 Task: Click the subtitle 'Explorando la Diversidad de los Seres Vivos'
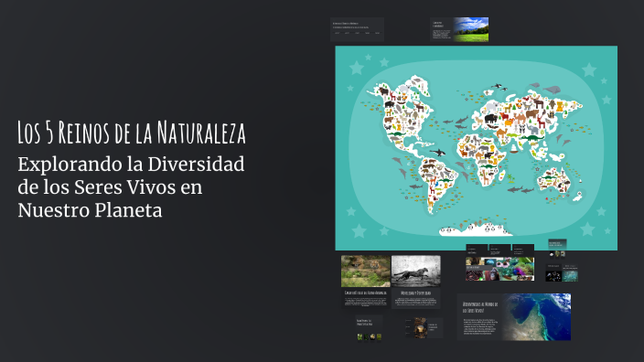pyautogui.click(x=131, y=176)
